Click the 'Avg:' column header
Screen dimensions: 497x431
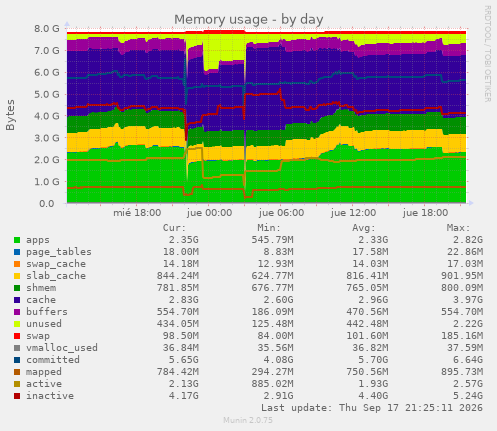point(363,228)
